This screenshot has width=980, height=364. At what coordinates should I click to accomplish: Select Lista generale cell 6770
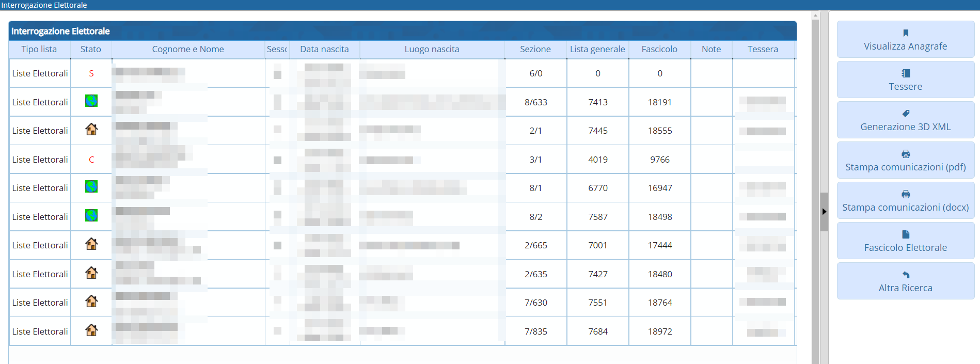click(x=598, y=188)
